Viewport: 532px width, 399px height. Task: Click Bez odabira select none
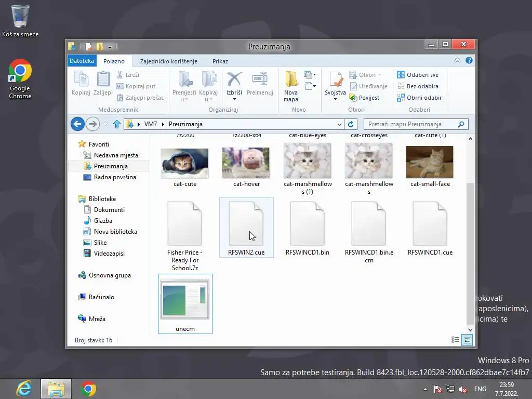418,86
